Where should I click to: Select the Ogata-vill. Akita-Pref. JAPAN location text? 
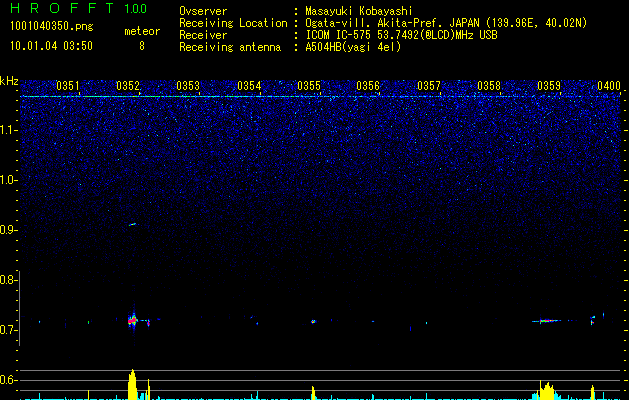click(446, 23)
